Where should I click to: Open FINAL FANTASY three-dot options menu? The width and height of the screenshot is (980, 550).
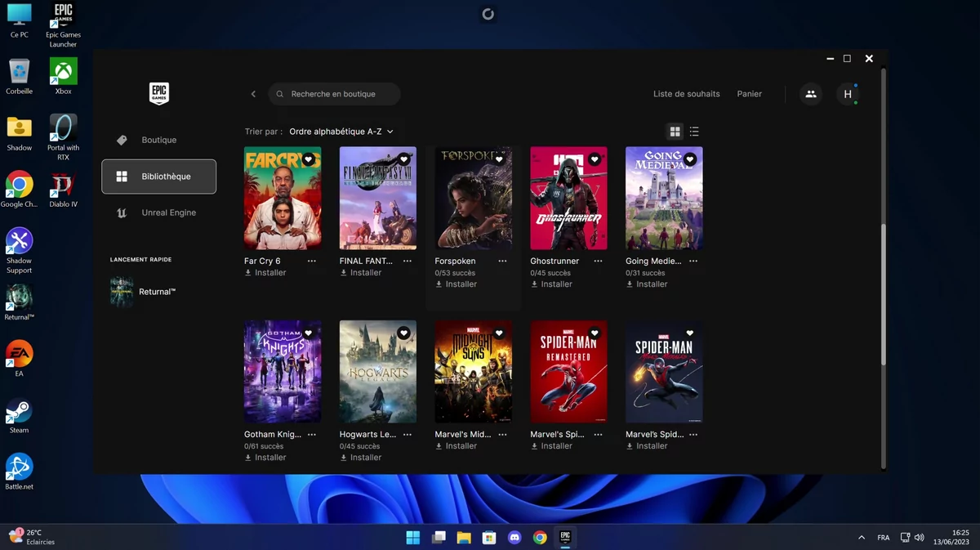pyautogui.click(x=408, y=262)
